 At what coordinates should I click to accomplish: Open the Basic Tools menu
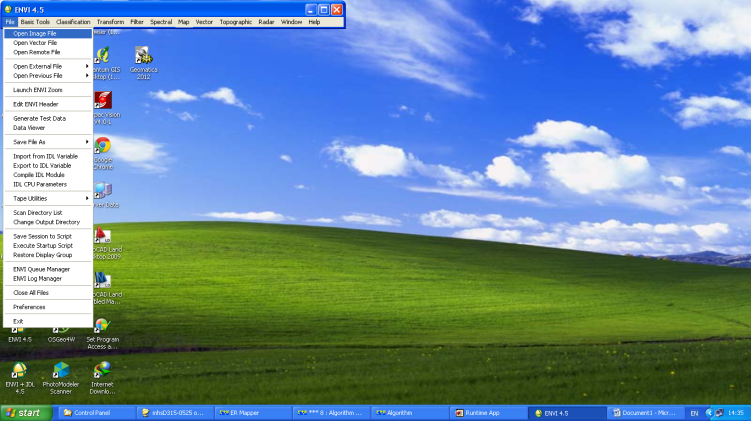tap(35, 22)
